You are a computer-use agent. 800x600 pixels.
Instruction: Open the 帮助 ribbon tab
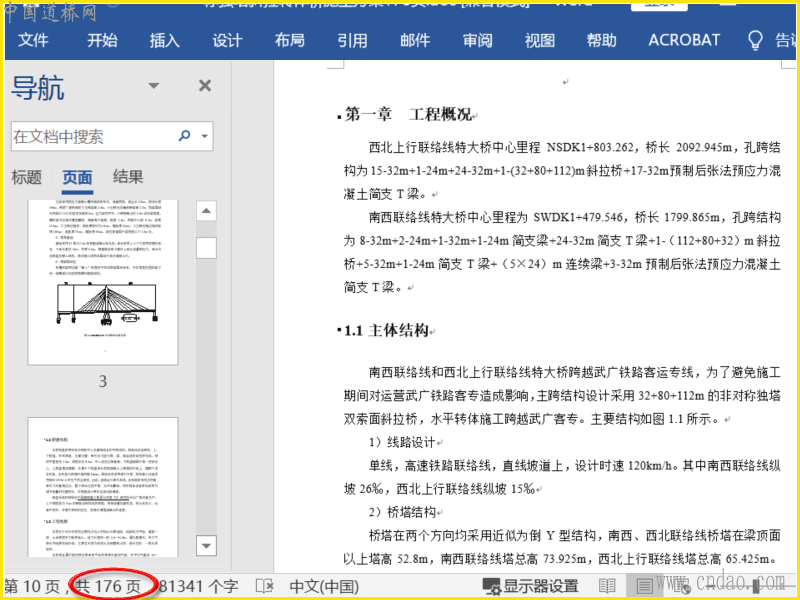(602, 40)
